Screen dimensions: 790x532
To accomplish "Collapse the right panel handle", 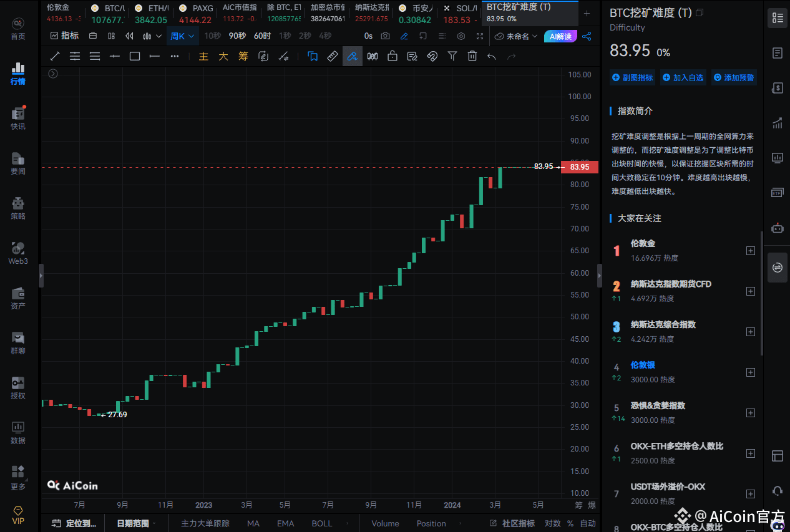I will pyautogui.click(x=600, y=275).
